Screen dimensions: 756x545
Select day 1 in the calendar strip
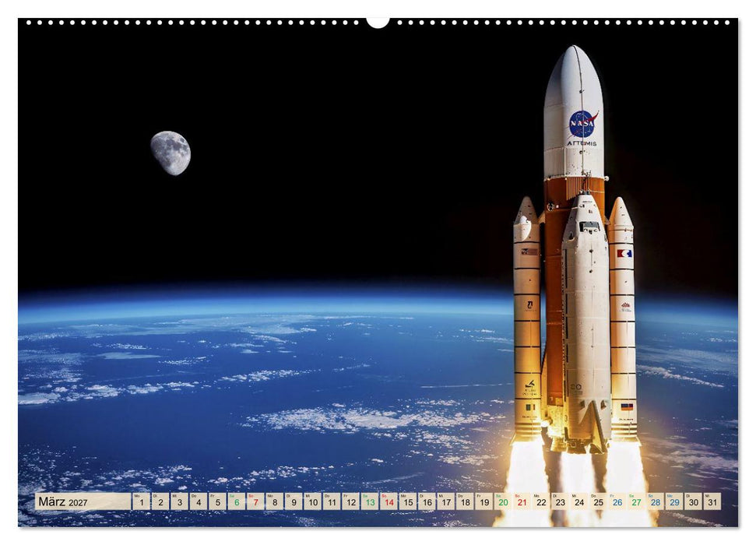(141, 501)
